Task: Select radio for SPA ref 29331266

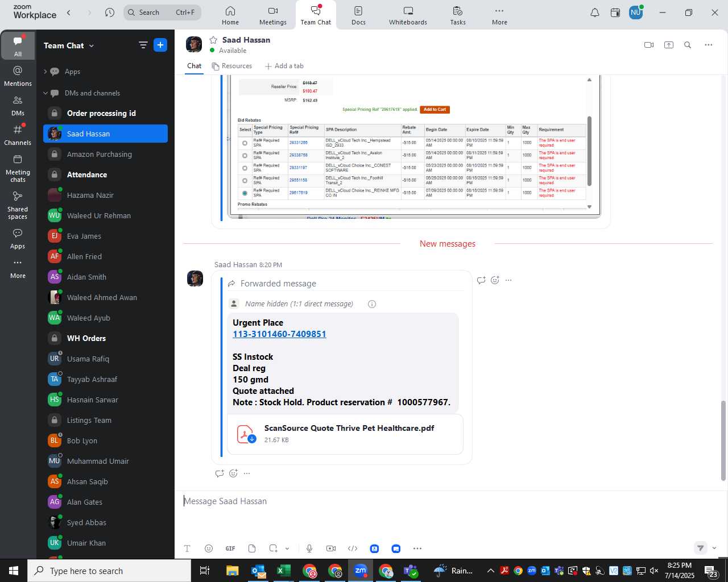Action: 245,143
